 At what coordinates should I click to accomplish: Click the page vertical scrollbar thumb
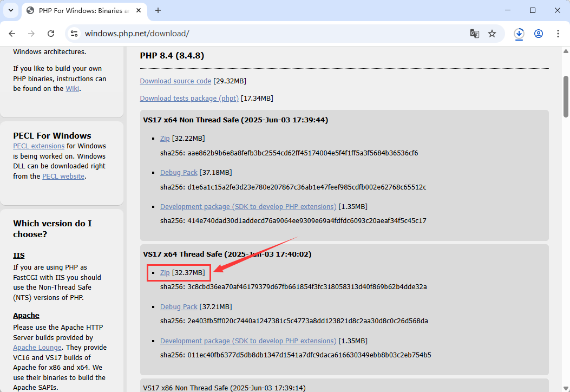point(566,96)
